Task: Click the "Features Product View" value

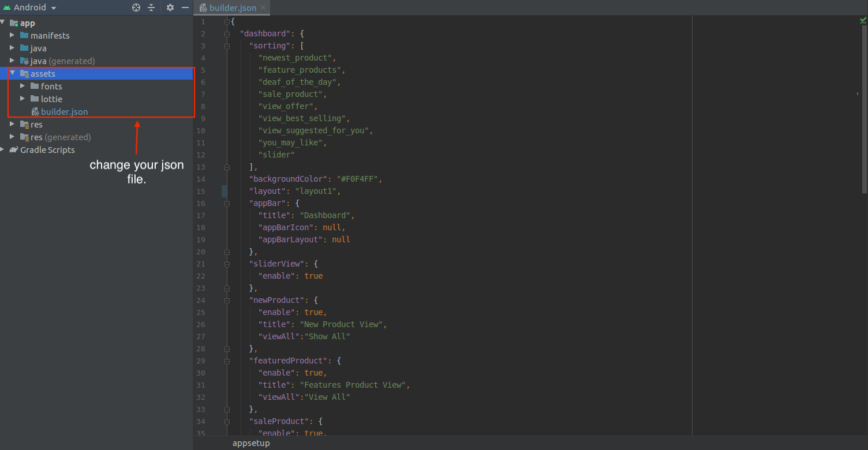Action: coord(353,385)
